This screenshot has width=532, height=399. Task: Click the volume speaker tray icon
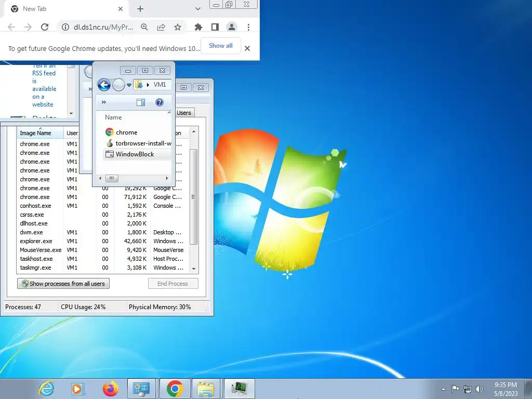(x=480, y=389)
